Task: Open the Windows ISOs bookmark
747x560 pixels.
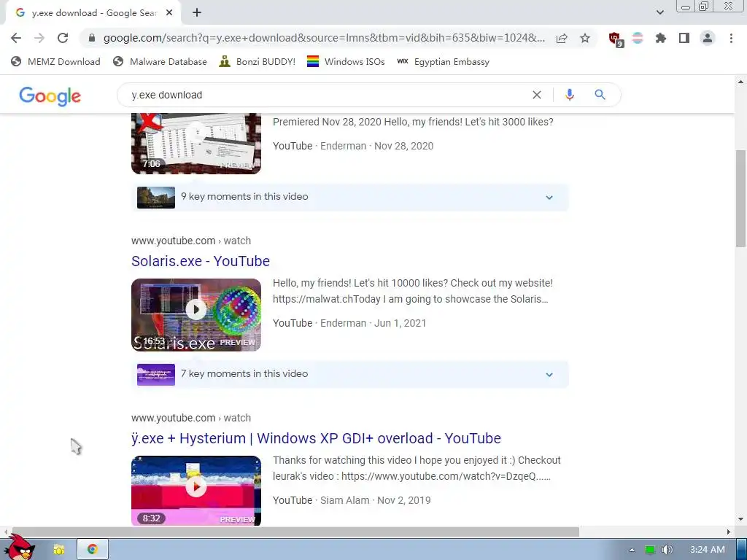Action: [x=346, y=62]
